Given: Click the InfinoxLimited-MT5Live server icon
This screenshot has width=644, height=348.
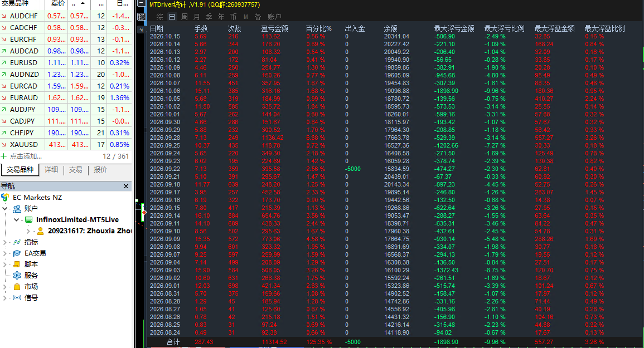Looking at the screenshot, I should pyautogui.click(x=29, y=219).
